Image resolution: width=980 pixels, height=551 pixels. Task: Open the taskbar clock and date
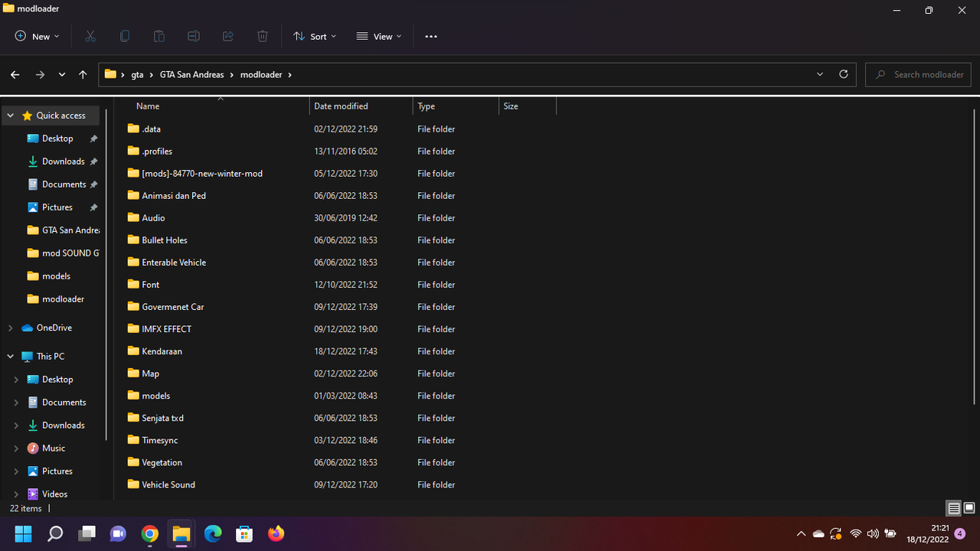click(928, 533)
